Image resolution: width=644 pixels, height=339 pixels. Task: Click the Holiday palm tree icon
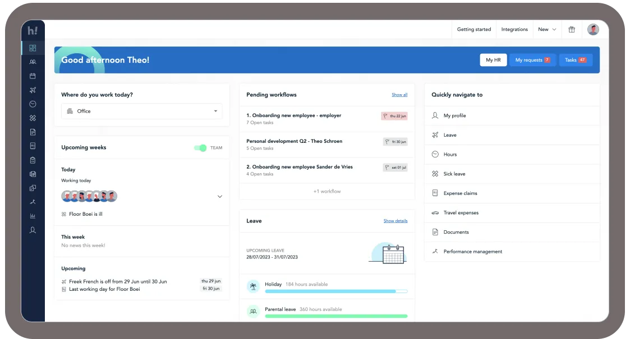pyautogui.click(x=254, y=286)
